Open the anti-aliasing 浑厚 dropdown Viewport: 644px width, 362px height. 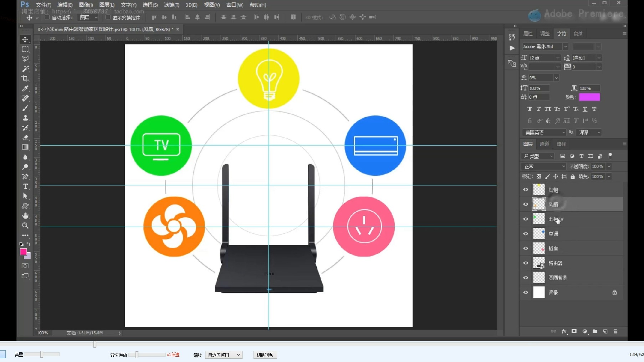click(589, 132)
